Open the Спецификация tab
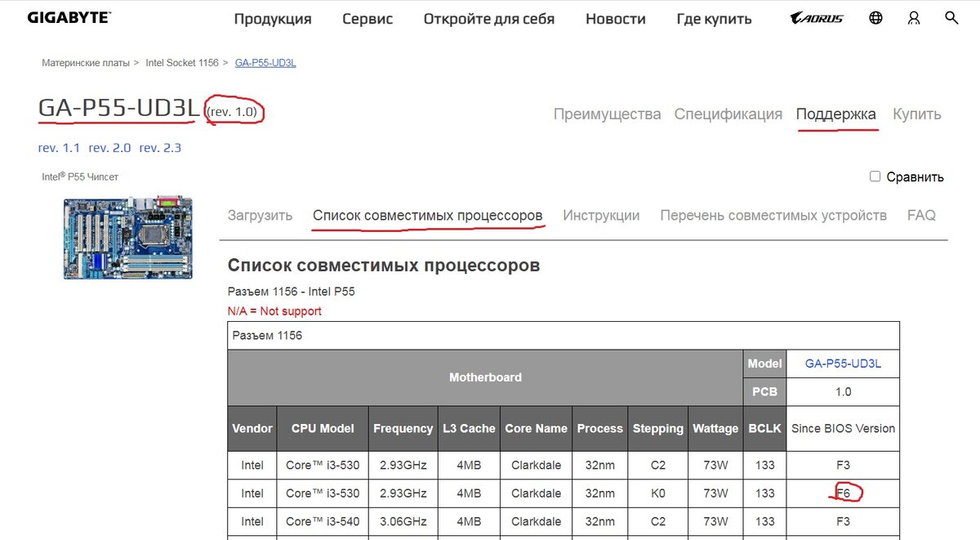980x540 pixels. pos(728,114)
